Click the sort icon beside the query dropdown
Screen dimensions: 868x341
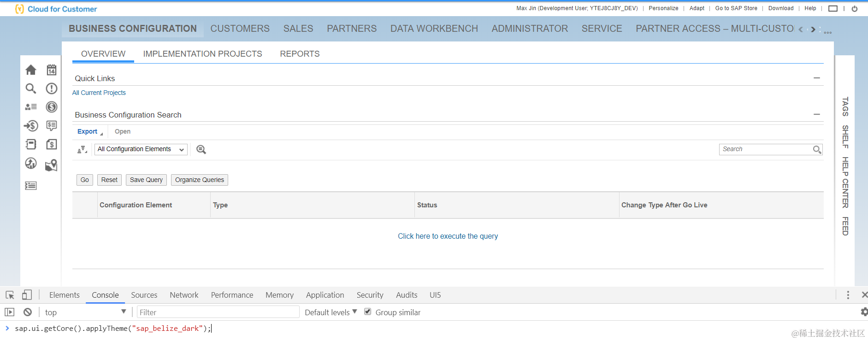[83, 149]
